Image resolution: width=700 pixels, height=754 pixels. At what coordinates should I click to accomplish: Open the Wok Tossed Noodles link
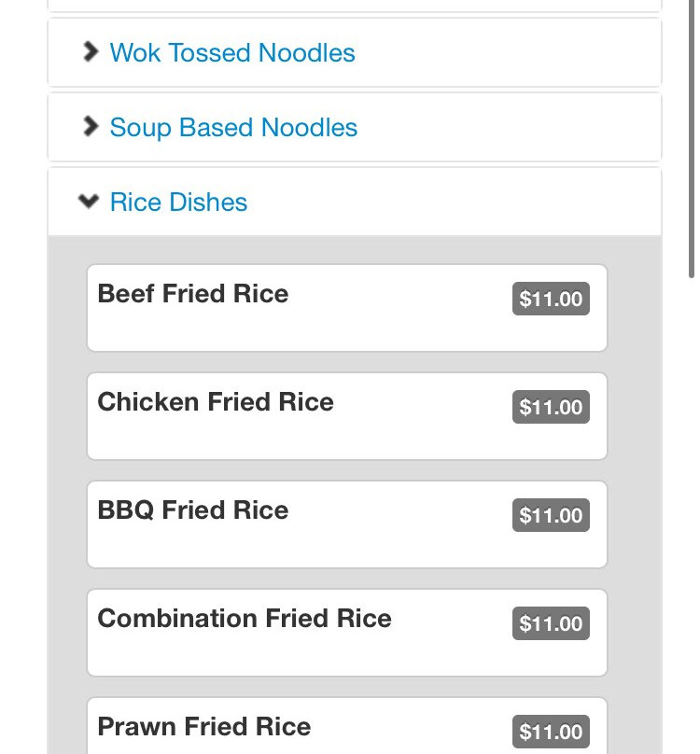click(232, 53)
